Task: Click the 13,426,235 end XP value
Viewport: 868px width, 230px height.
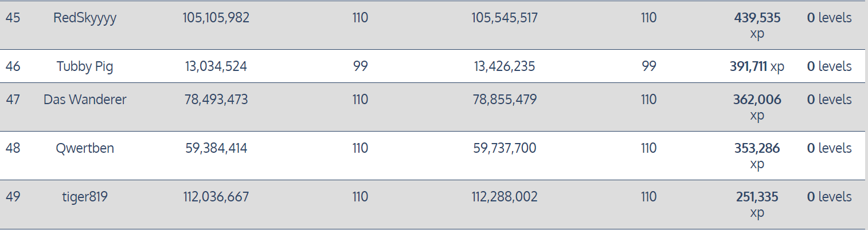Action: (x=505, y=66)
